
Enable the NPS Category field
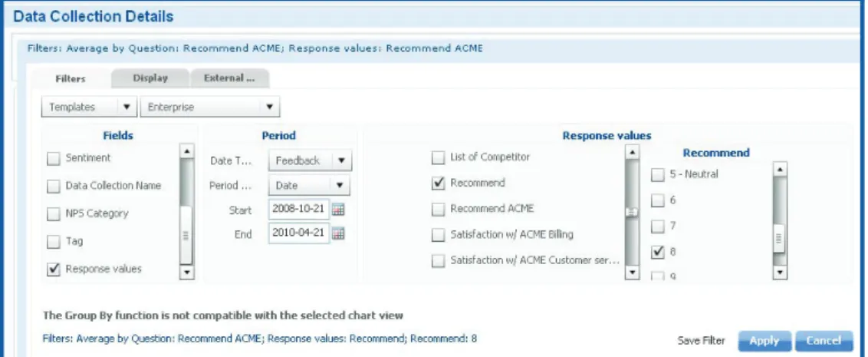(x=54, y=214)
